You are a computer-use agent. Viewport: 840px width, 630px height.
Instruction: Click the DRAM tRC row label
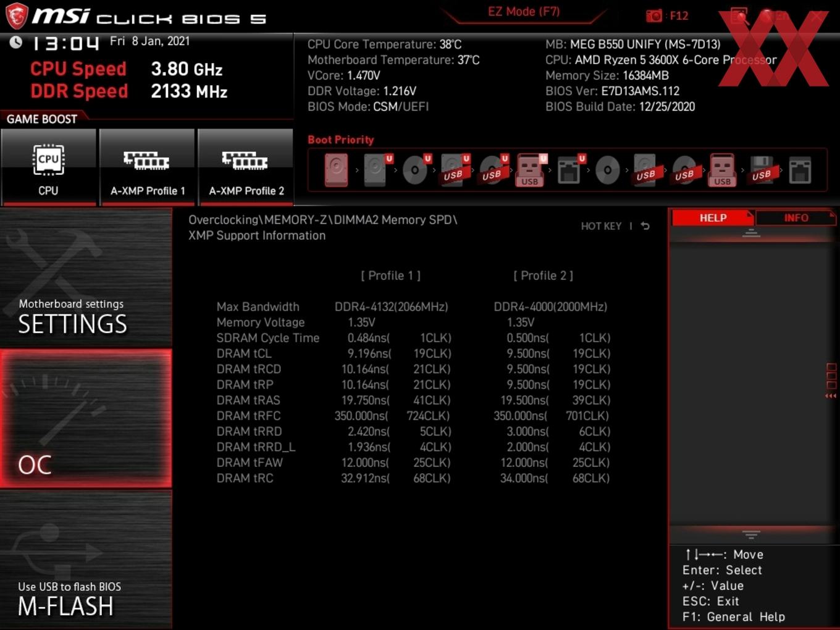tap(245, 478)
